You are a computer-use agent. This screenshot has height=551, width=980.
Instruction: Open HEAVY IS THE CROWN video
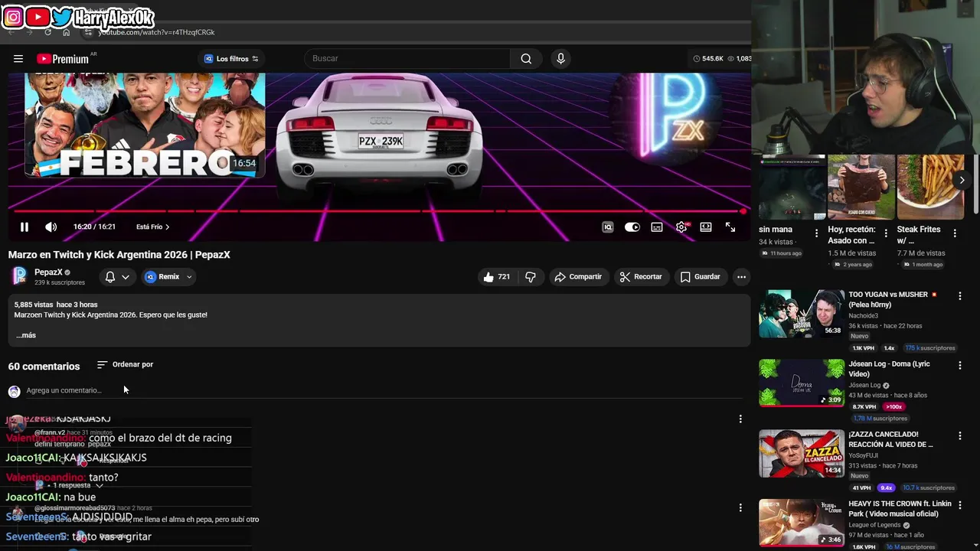click(x=802, y=523)
